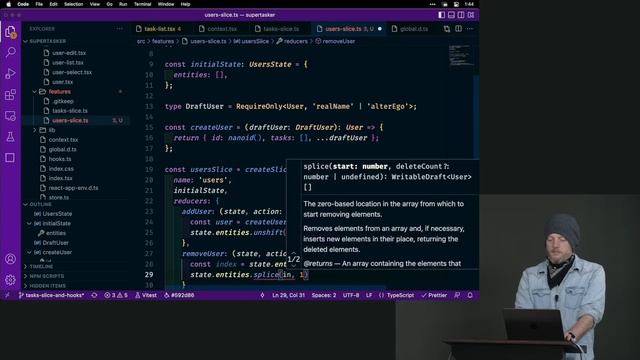Viewport: 640px width, 360px height.
Task: Click reducers in breadcrumb path
Action: tap(296, 41)
